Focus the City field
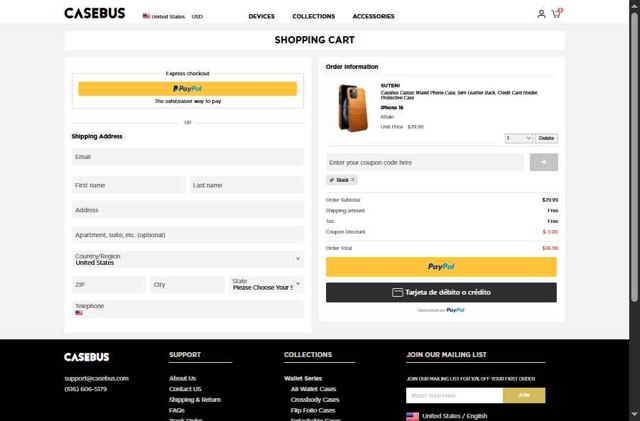The width and height of the screenshot is (640, 421). 187,284
